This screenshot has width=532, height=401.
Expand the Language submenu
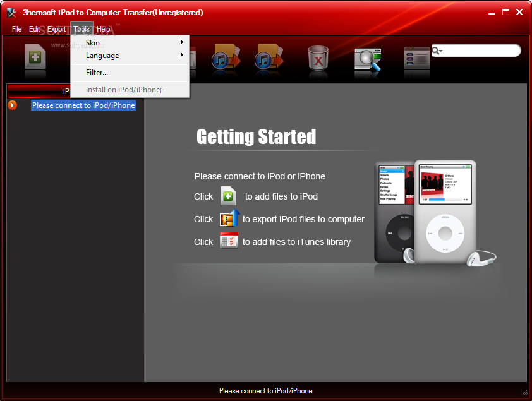(130, 55)
